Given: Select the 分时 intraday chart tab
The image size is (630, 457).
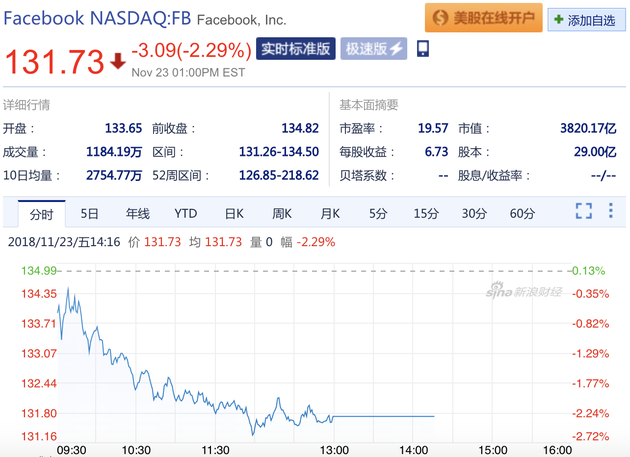Looking at the screenshot, I should point(42,213).
